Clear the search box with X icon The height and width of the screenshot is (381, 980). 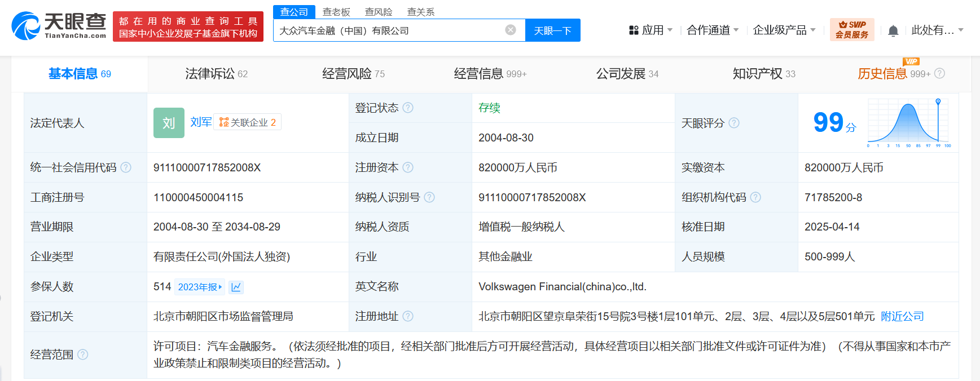tap(510, 30)
